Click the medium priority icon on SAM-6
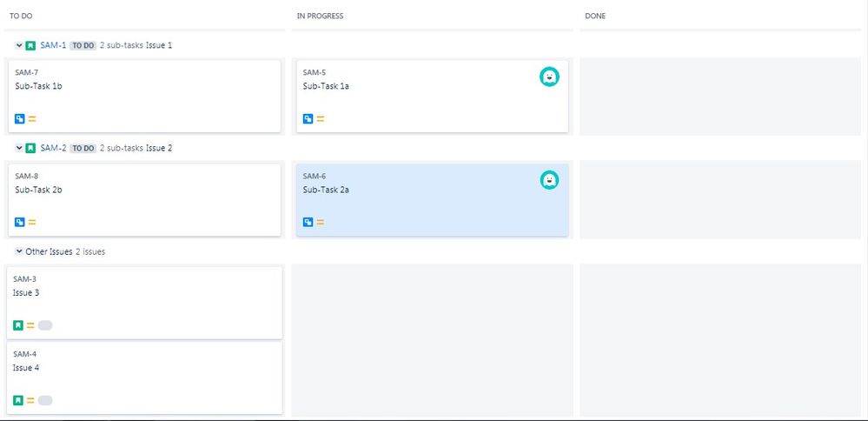 coord(321,222)
